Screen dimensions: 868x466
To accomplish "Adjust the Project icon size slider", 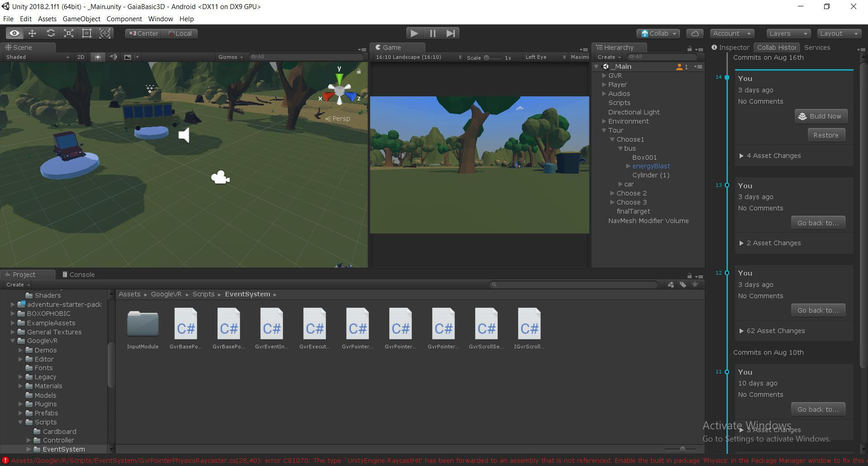I will pyautogui.click(x=682, y=449).
